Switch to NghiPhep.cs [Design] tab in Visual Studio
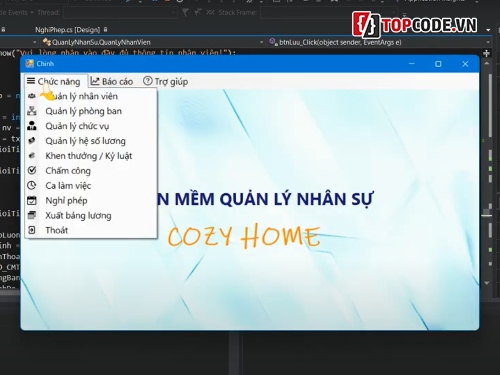 pos(67,30)
